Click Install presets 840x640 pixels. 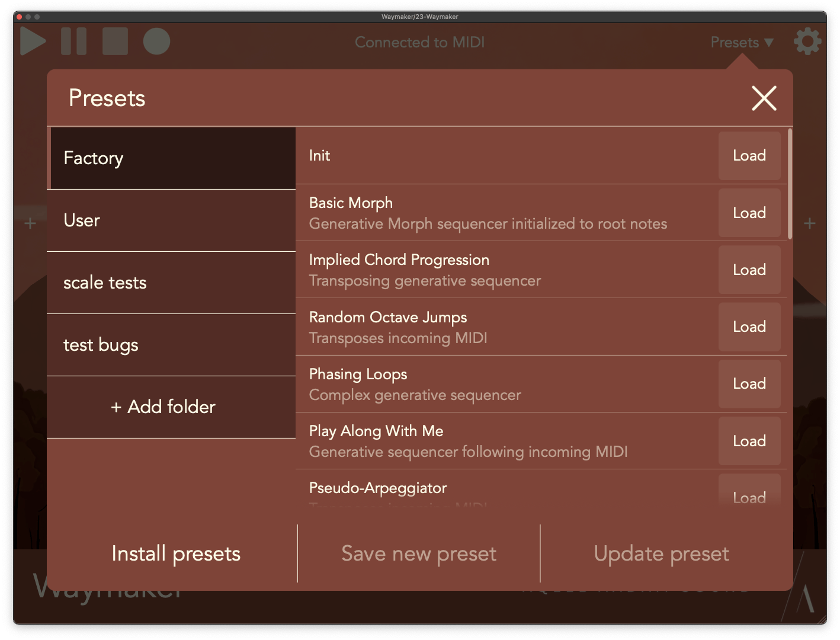(175, 553)
